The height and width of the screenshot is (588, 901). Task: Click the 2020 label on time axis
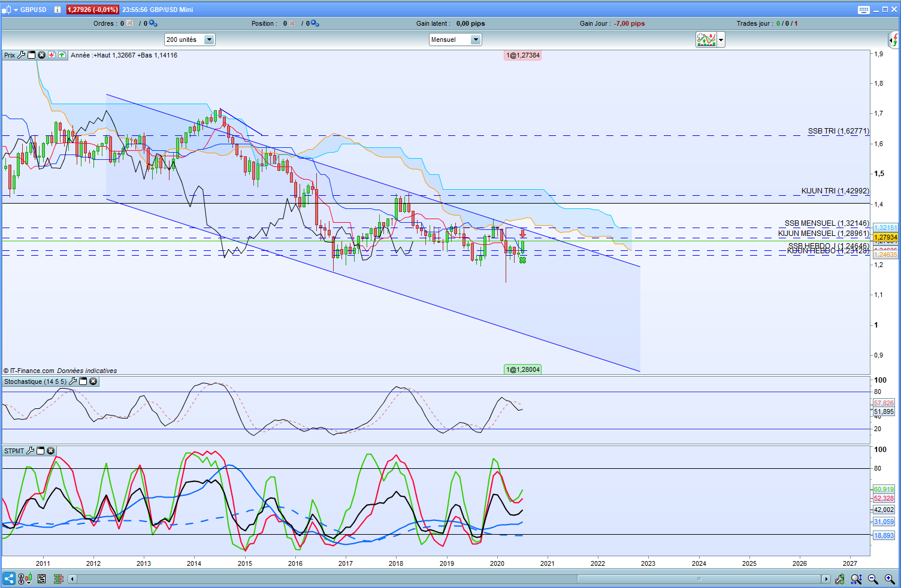pyautogui.click(x=497, y=563)
